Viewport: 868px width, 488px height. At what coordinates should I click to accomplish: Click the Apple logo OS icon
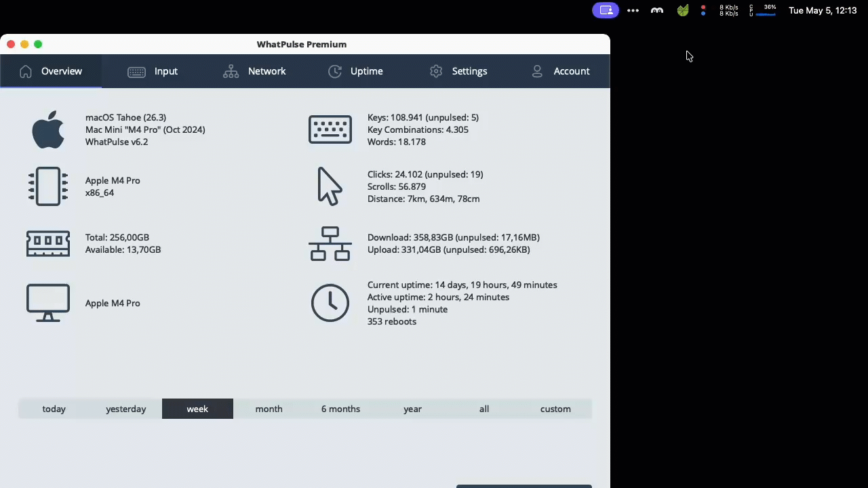pyautogui.click(x=48, y=129)
